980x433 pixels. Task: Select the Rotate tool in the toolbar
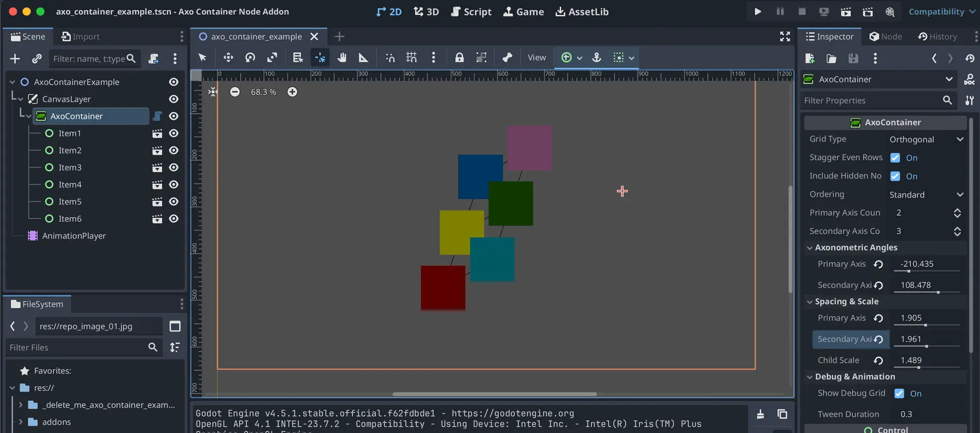point(250,58)
